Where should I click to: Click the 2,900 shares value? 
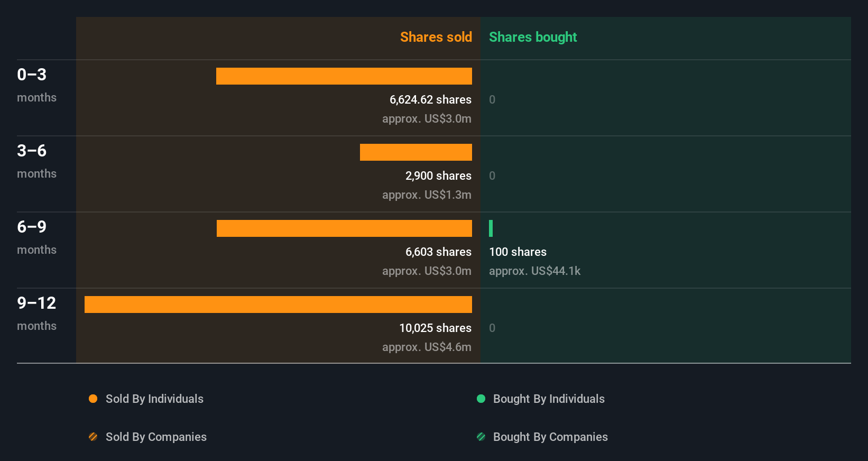tap(438, 176)
